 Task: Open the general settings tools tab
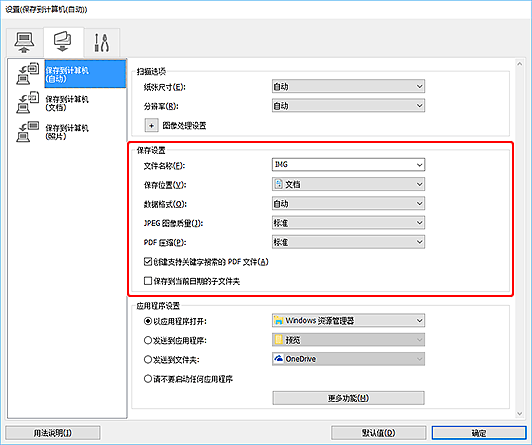click(102, 43)
